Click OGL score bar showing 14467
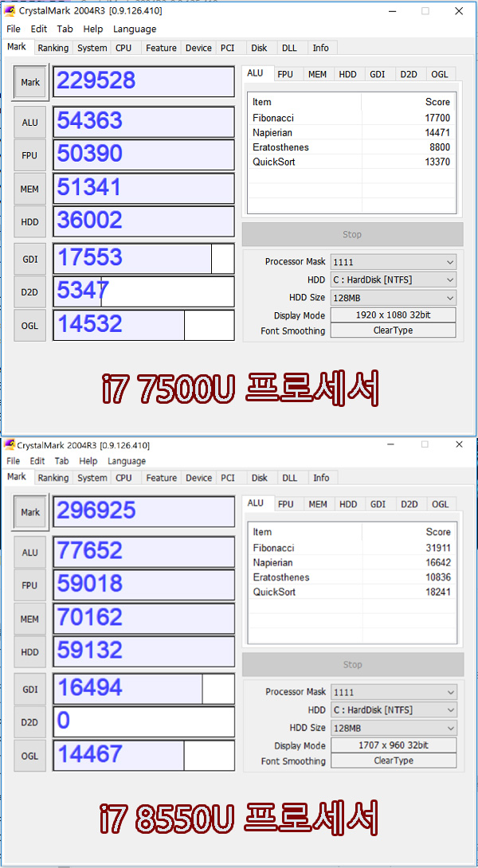This screenshot has height=868, width=478. 143,755
